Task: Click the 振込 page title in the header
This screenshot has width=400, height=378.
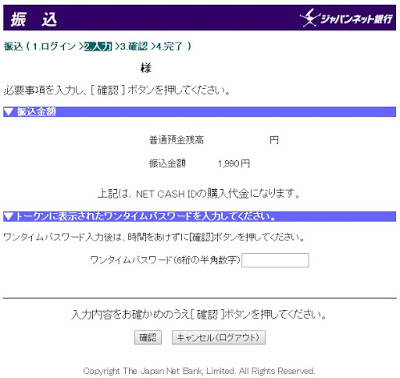Action: tap(33, 19)
